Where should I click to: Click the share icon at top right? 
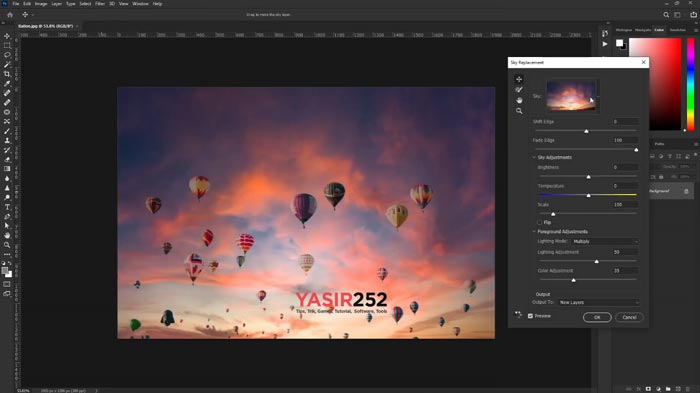coord(693,15)
